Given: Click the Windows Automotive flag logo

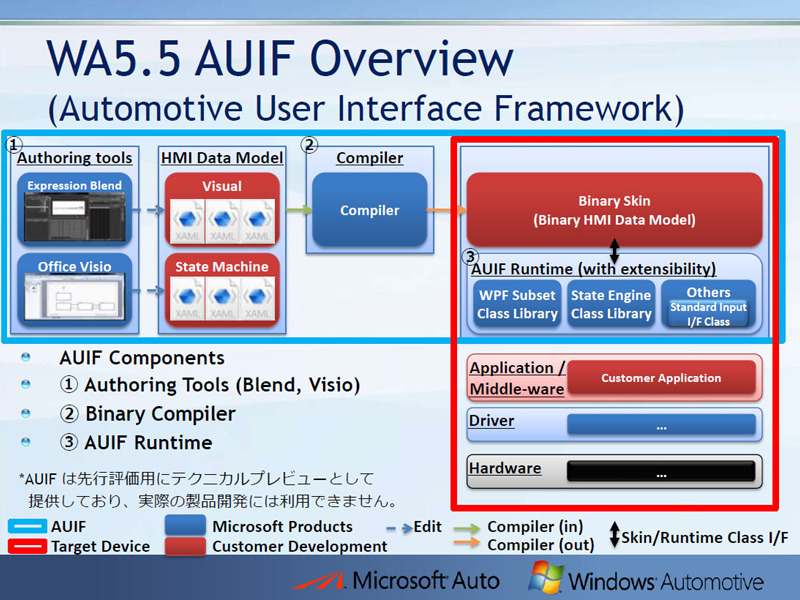Looking at the screenshot, I should point(546,577).
